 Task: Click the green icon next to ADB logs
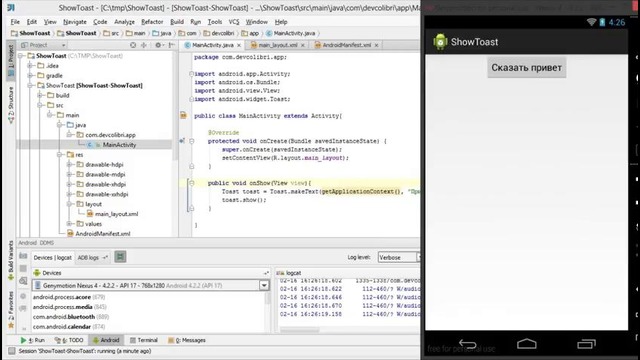coord(120,257)
